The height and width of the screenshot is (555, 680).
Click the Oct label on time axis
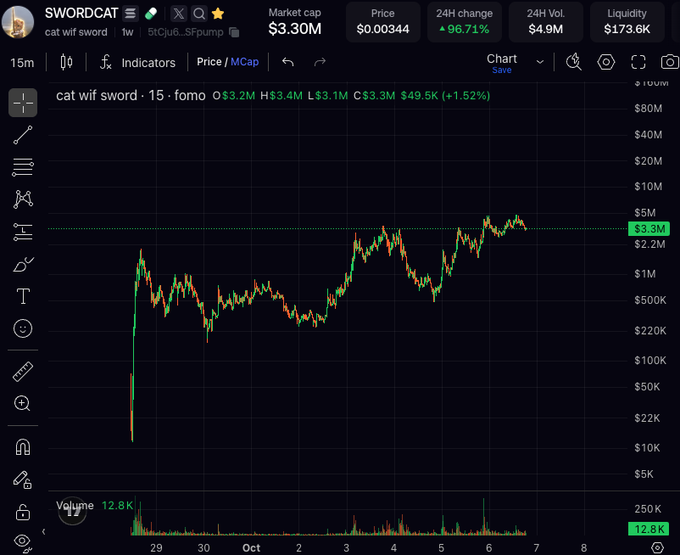click(x=251, y=548)
